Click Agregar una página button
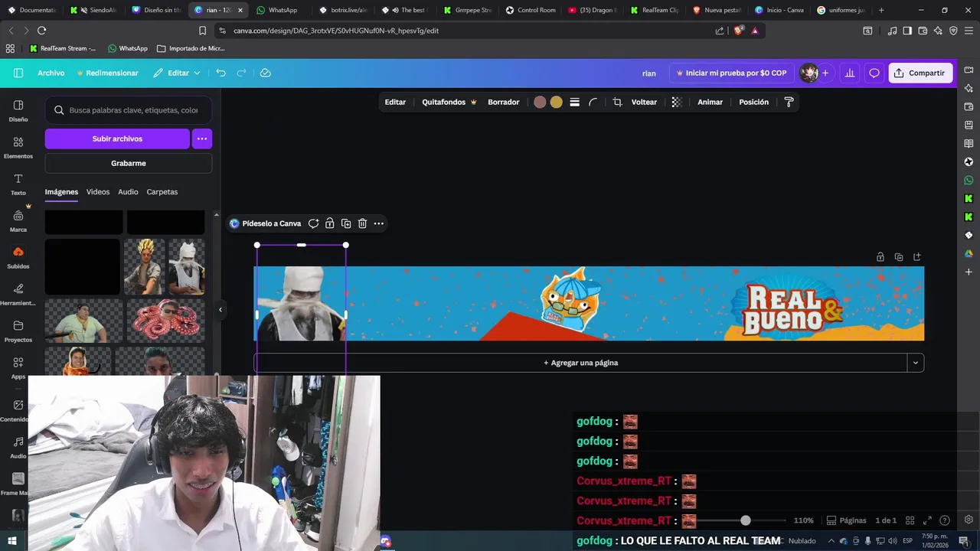The width and height of the screenshot is (980, 551). [580, 363]
